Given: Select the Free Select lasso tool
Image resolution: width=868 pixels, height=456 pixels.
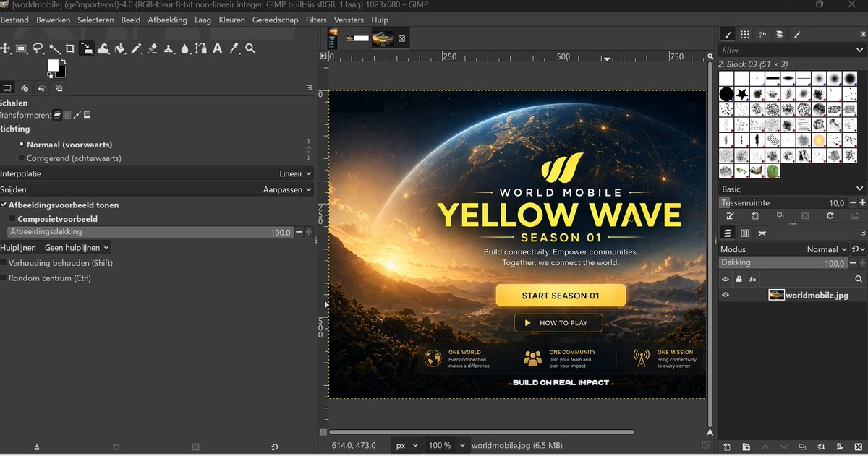Looking at the screenshot, I should click(x=38, y=48).
